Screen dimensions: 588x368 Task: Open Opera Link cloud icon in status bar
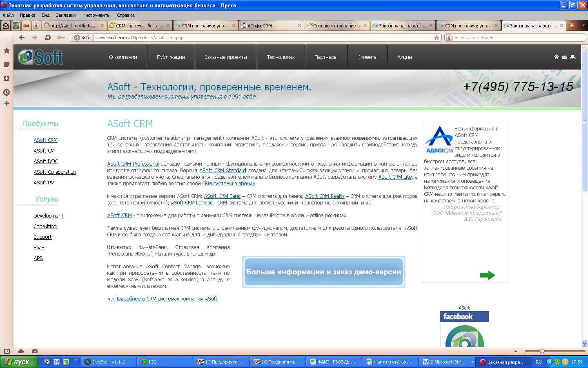pos(21,351)
